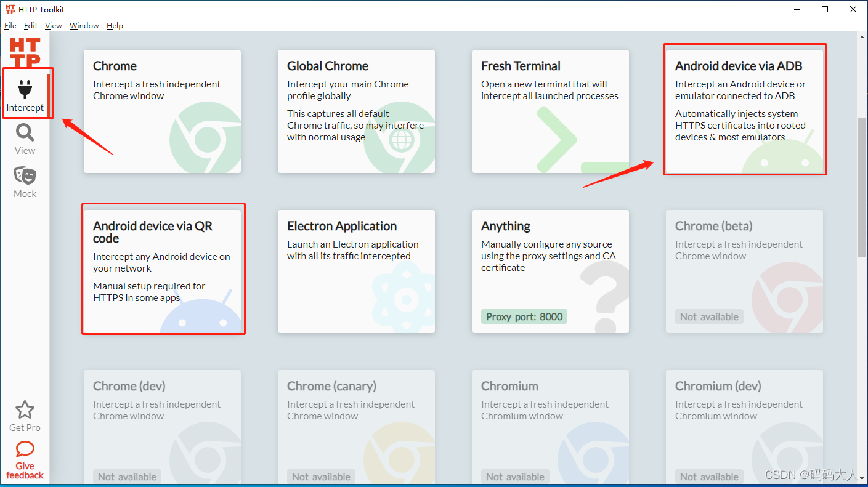Image resolution: width=868 pixels, height=487 pixels.
Task: Open the Intercept page plug icon
Action: pos(25,89)
